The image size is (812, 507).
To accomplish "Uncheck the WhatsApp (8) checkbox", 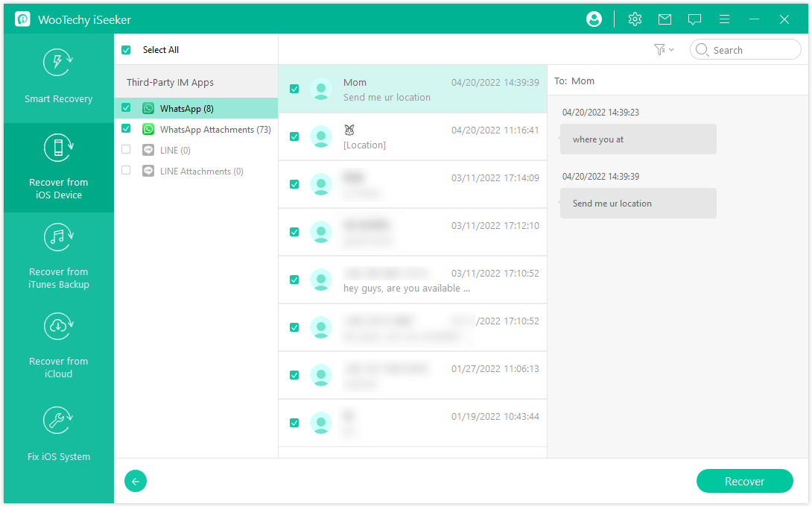I will point(126,108).
